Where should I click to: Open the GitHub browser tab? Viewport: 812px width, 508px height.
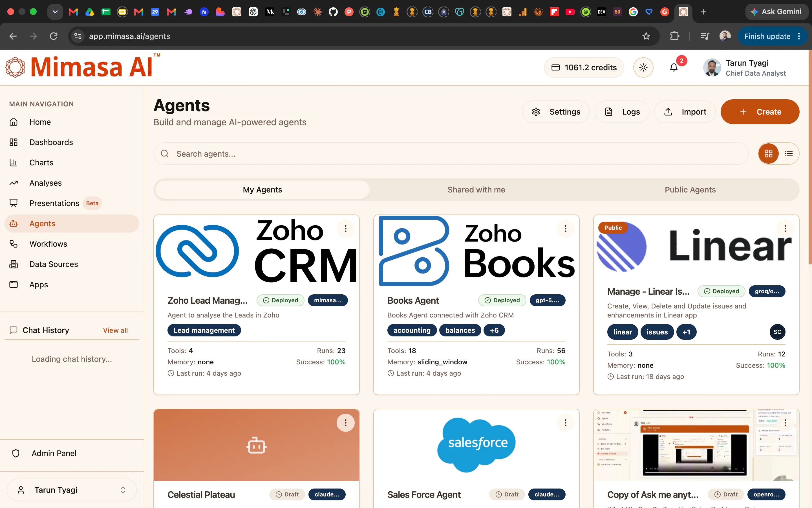click(x=333, y=12)
